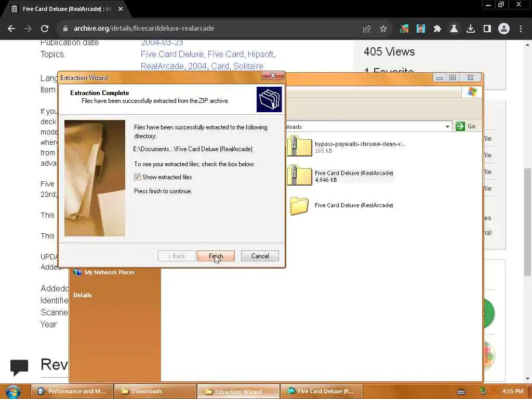Click the Go button in Explorer address bar

tap(466, 126)
